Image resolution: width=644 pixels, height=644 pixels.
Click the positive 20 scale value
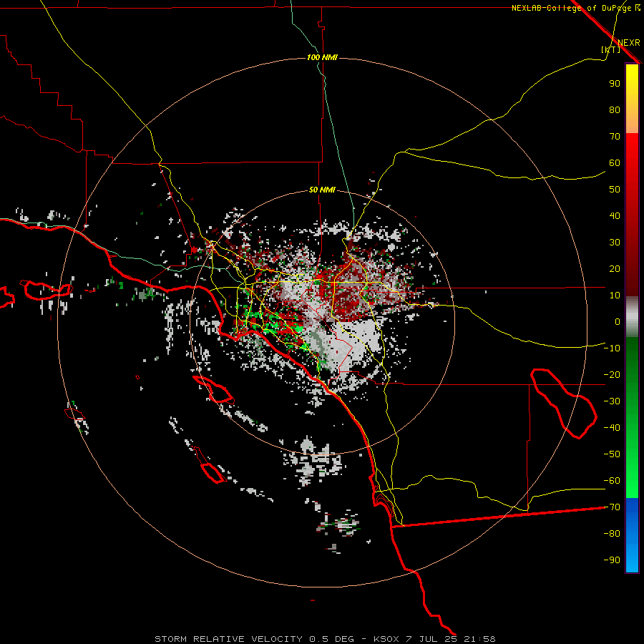pyautogui.click(x=615, y=269)
